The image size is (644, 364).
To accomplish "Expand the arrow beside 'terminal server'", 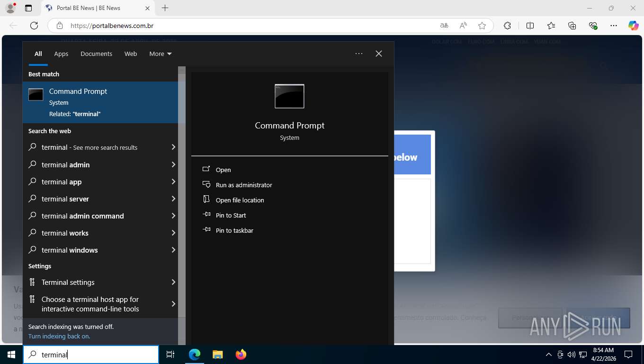I will point(173,199).
